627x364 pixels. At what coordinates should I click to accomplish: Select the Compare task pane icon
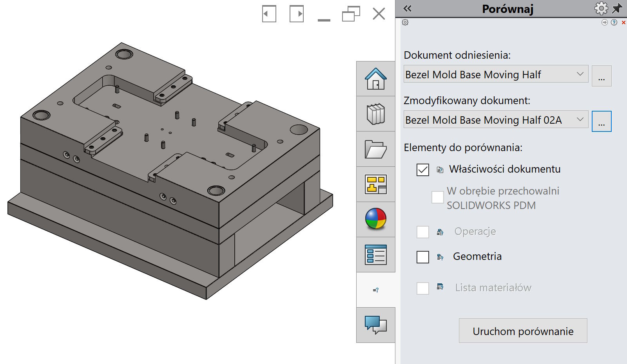pos(375,290)
